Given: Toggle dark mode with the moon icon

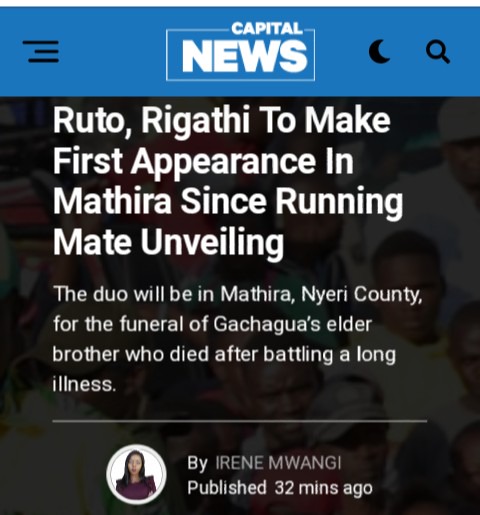Looking at the screenshot, I should tap(379, 51).
